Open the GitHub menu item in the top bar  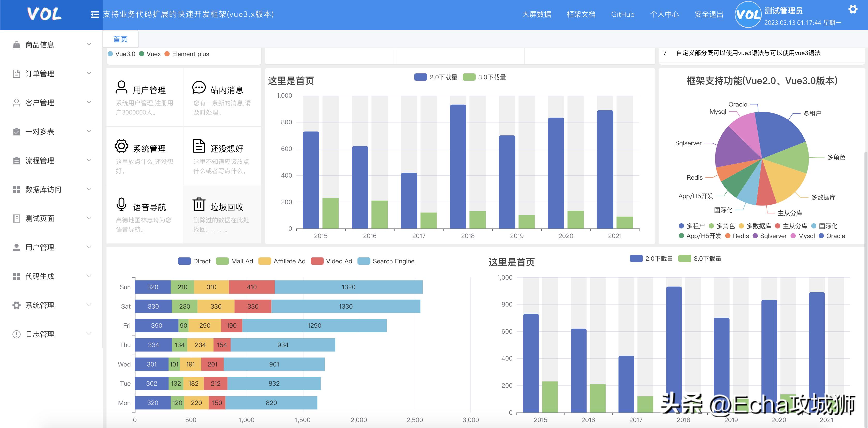pyautogui.click(x=623, y=14)
